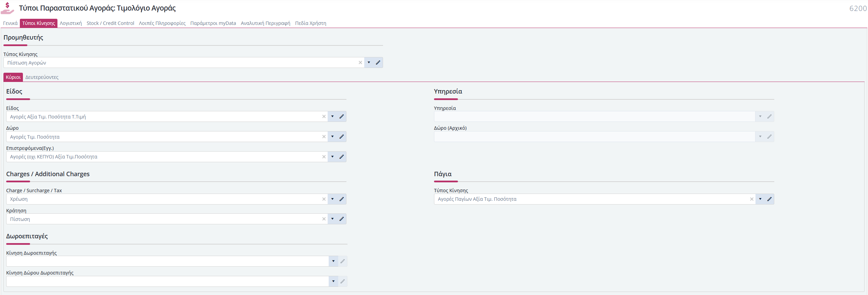
Task: Expand the Δώρο dropdown arrow
Action: pyautogui.click(x=332, y=137)
